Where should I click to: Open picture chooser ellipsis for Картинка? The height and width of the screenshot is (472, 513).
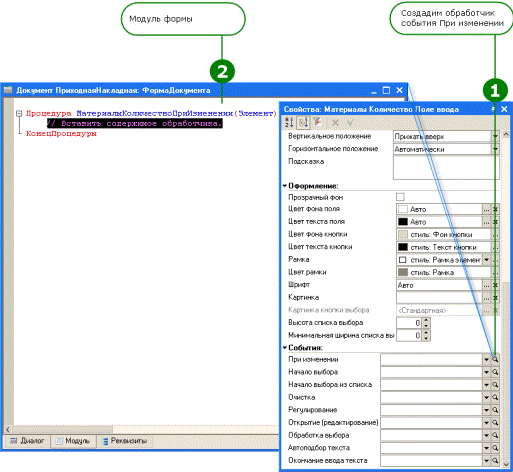pos(487,298)
